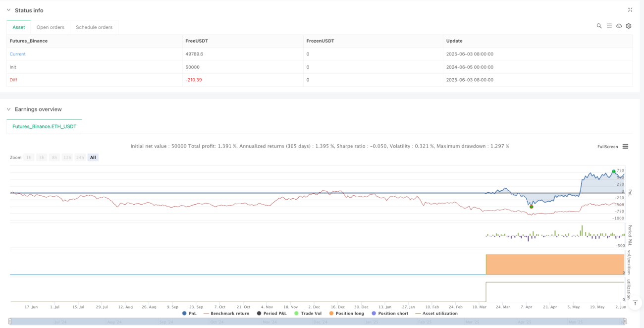Select the Futures_Binance.ETH_USDT tab

pos(45,126)
